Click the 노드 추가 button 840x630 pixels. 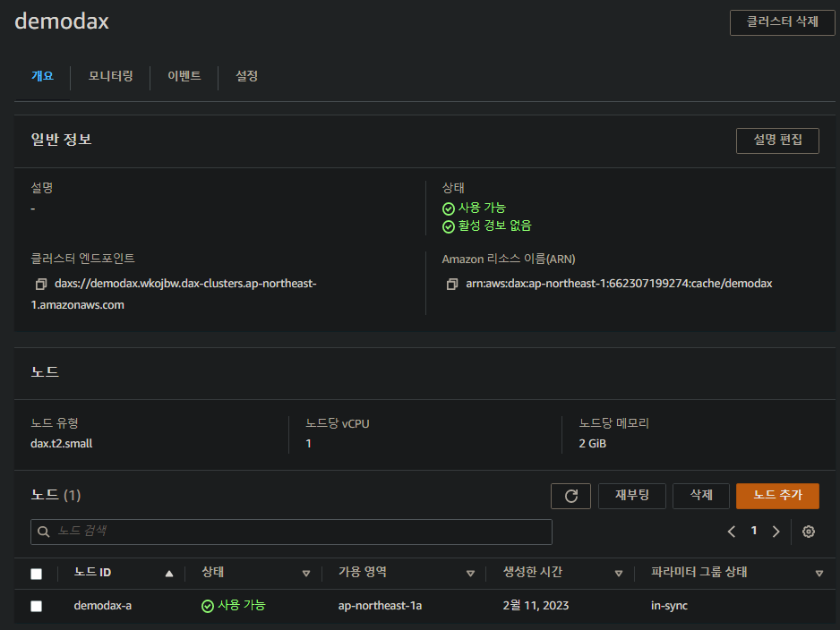click(x=777, y=496)
